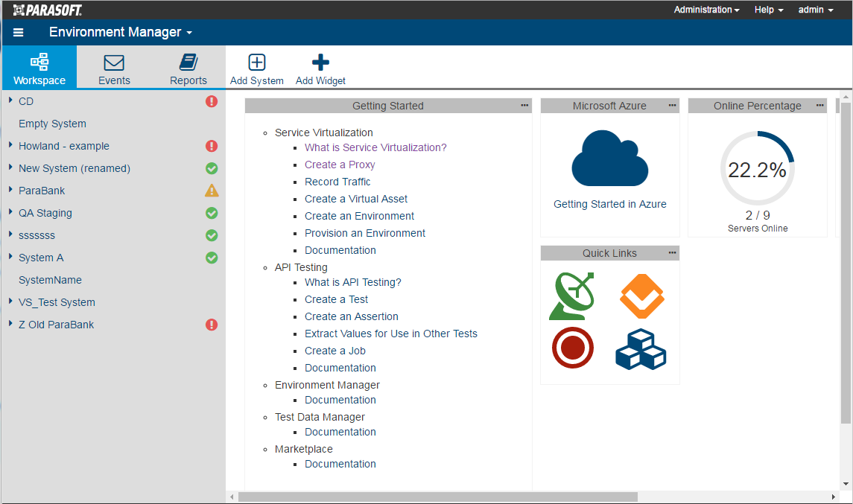Viewport: 853px width, 504px height.
Task: Expand the System A tree node
Action: (x=10, y=257)
